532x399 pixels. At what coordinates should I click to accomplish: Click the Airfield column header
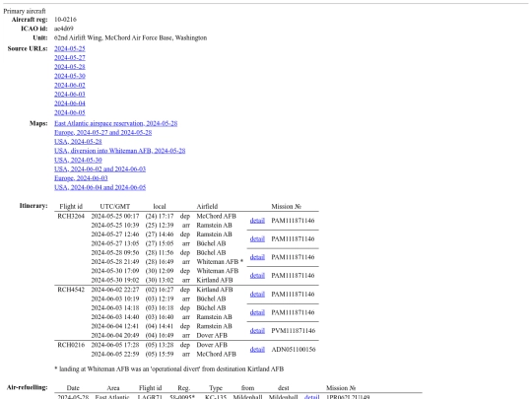click(207, 206)
